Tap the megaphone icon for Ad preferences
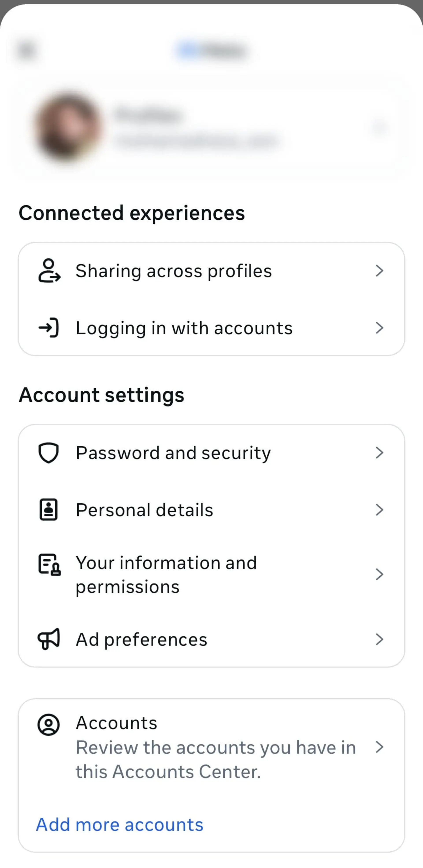423x868 pixels. (48, 639)
